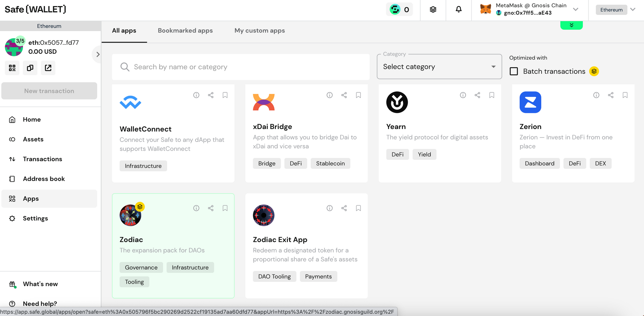Bookmark the xDai Bridge app
The height and width of the screenshot is (316, 644).
[x=358, y=95]
